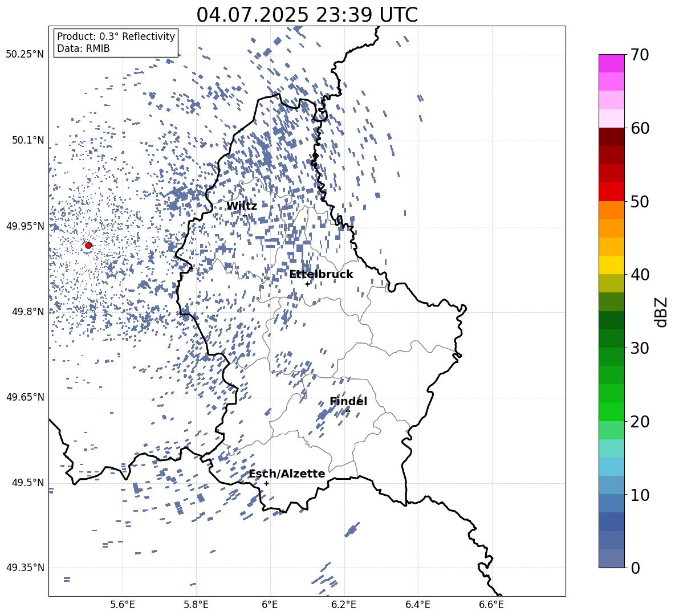Image resolution: width=675 pixels, height=616 pixels.
Task: Click the Wiltz station cross marker
Action: click(x=245, y=215)
